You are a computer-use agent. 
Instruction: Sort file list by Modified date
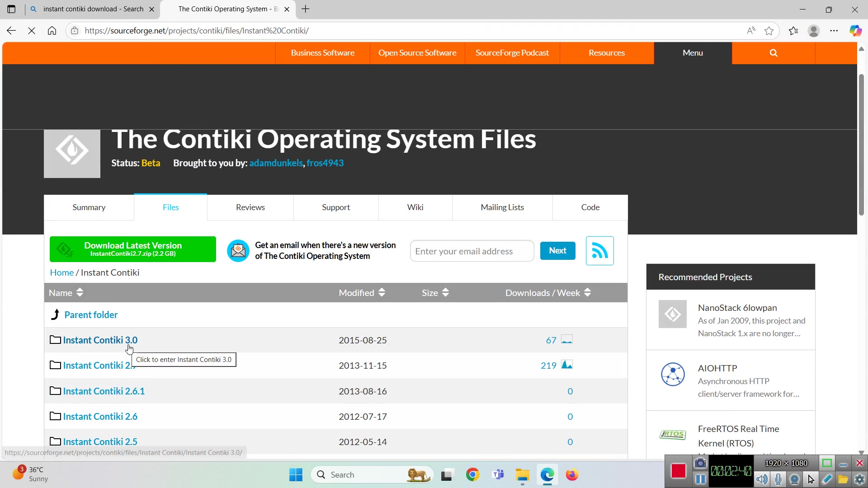pyautogui.click(x=362, y=293)
